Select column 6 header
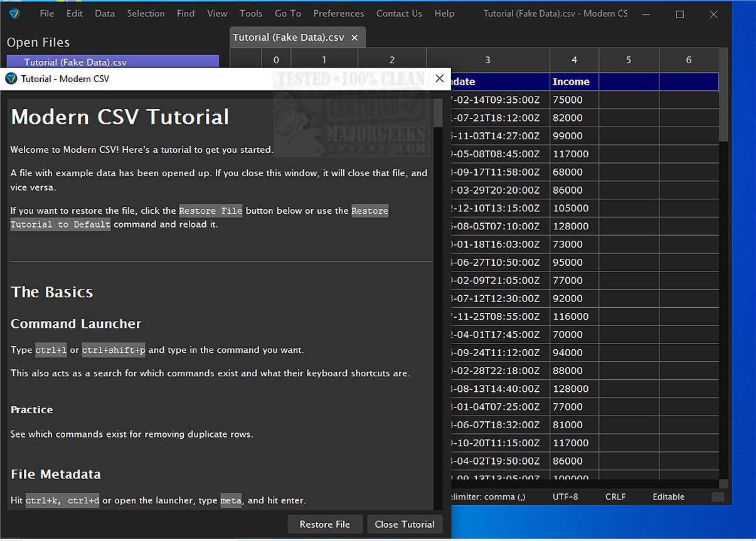Viewport: 756px width, 541px height. pyautogui.click(x=689, y=60)
